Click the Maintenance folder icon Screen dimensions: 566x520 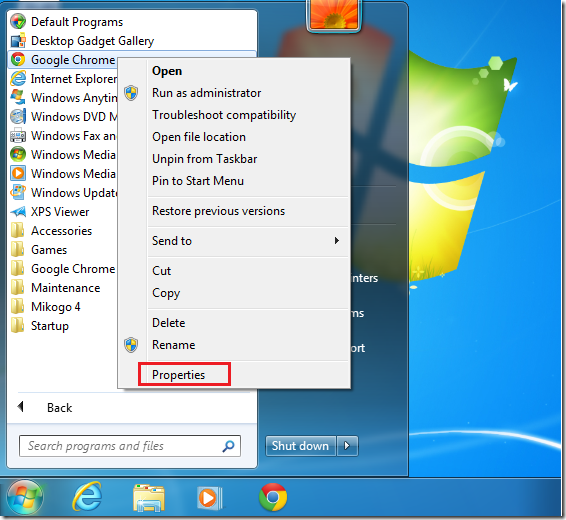tap(17, 288)
